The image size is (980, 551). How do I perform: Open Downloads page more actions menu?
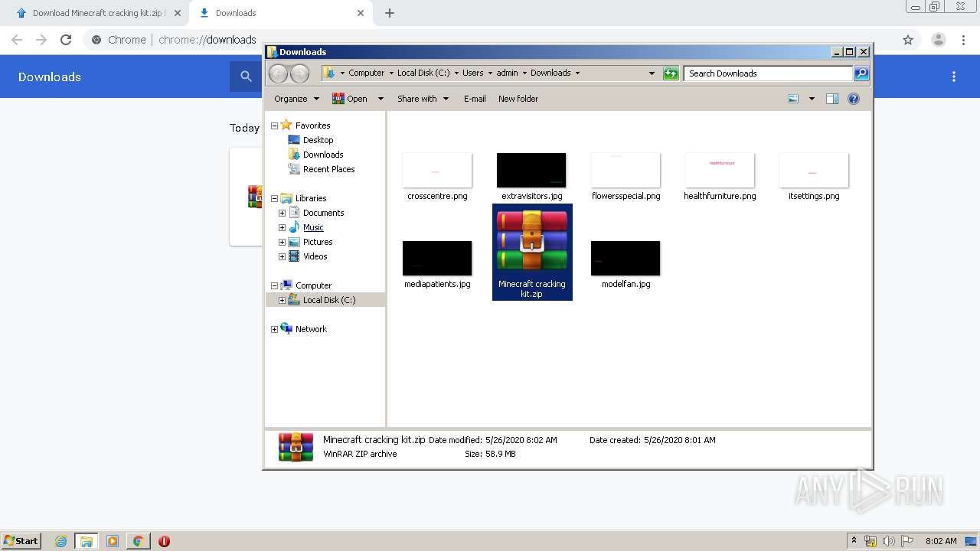pos(954,77)
